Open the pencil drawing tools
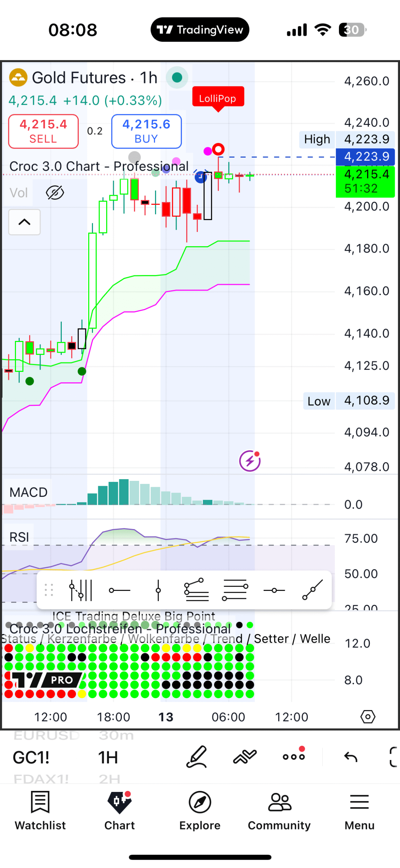The width and height of the screenshot is (400, 868). click(x=197, y=757)
